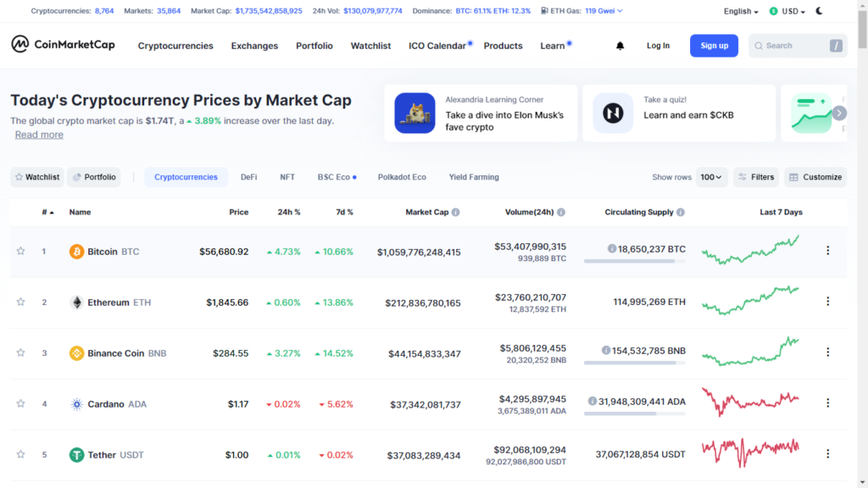The image size is (868, 488).
Task: Switch to the DeFi tab
Action: point(248,177)
